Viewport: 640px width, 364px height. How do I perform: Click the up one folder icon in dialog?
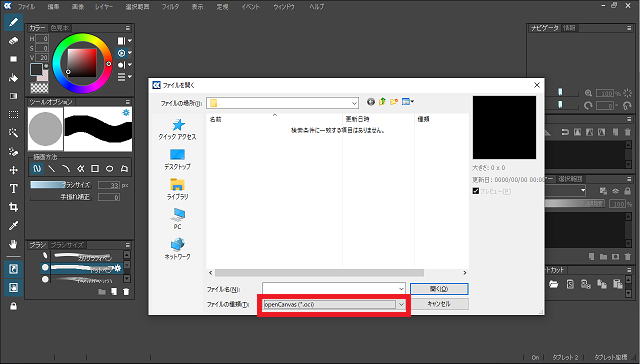coord(382,102)
